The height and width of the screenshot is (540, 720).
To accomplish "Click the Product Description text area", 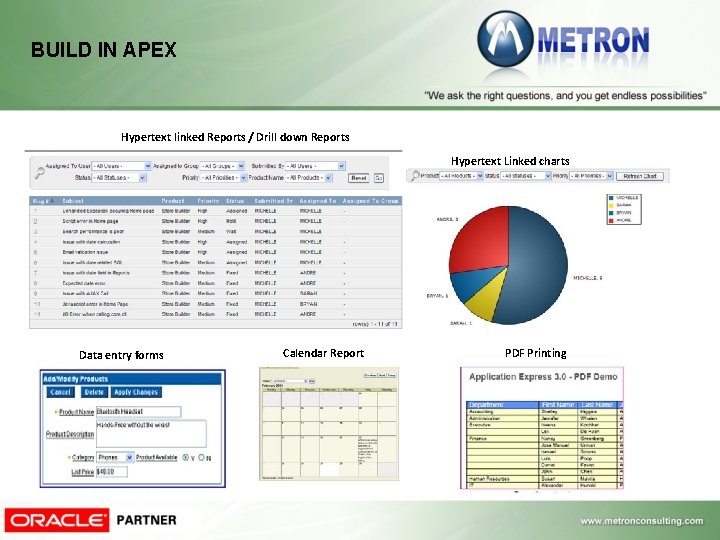I will [x=151, y=433].
